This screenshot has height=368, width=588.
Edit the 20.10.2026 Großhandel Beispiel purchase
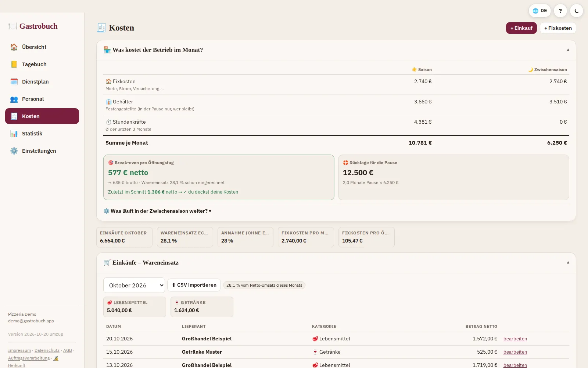[515, 339]
